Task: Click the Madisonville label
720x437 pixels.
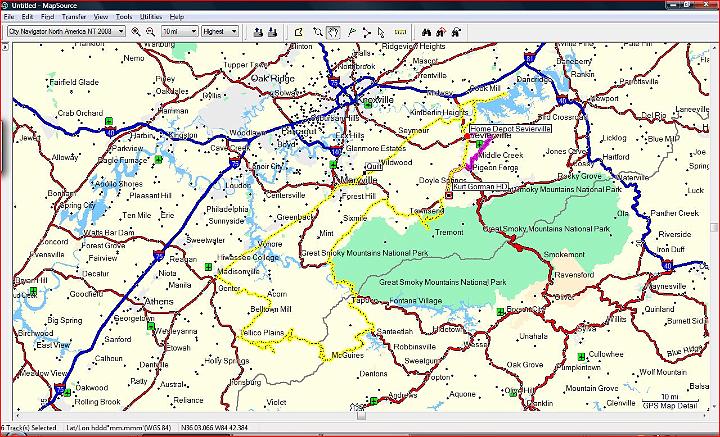Action: click(x=239, y=271)
